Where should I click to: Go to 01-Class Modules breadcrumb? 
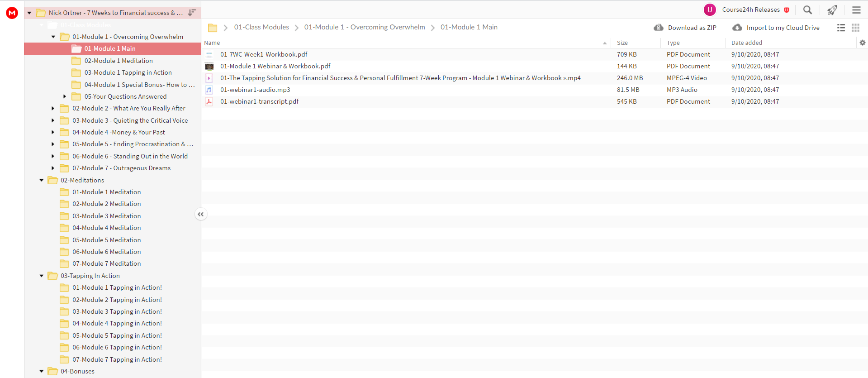point(261,27)
